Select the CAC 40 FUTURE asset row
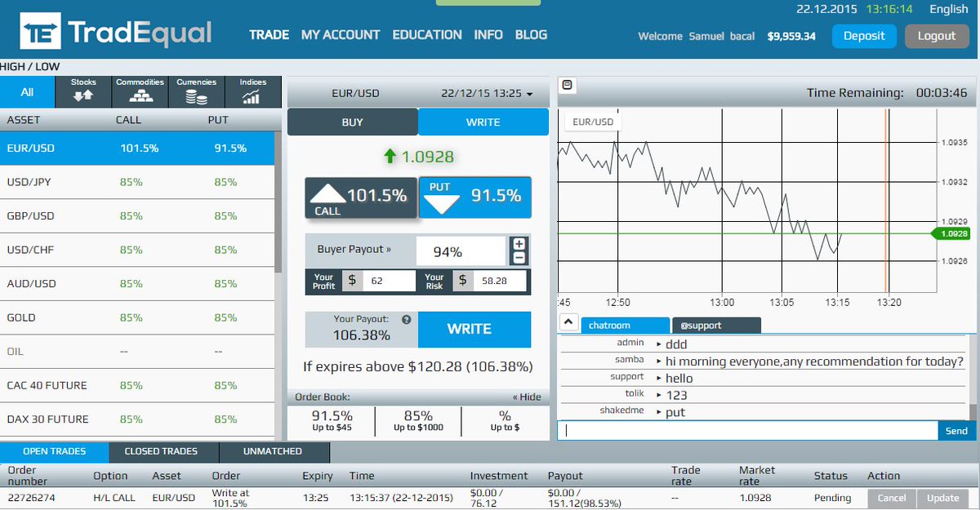This screenshot has width=980, height=510. pyautogui.click(x=137, y=385)
